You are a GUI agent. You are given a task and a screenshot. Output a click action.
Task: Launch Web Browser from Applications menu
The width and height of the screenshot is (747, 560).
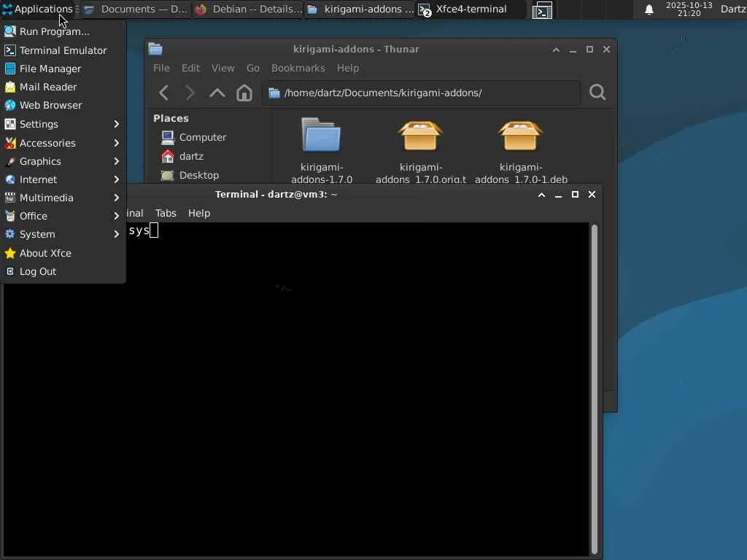click(x=63, y=105)
